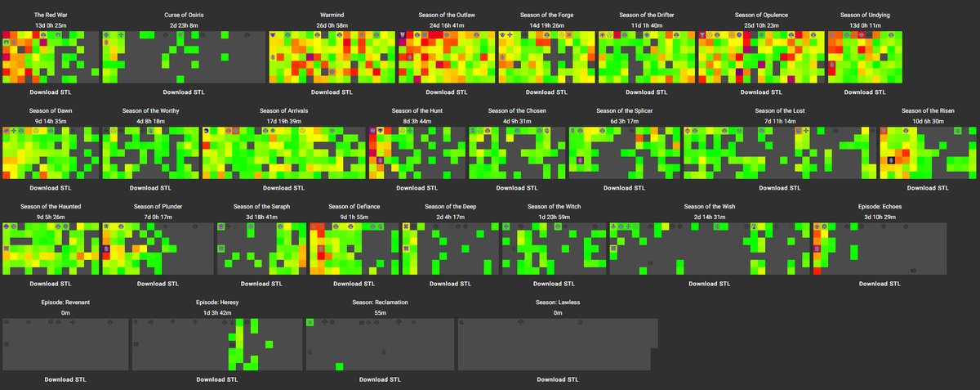
Task: Download STL for Season of the Outlaw
Action: coord(447,92)
